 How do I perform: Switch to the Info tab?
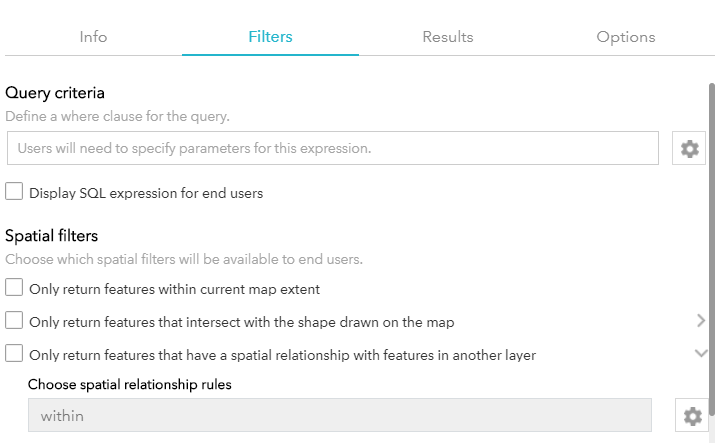93,37
